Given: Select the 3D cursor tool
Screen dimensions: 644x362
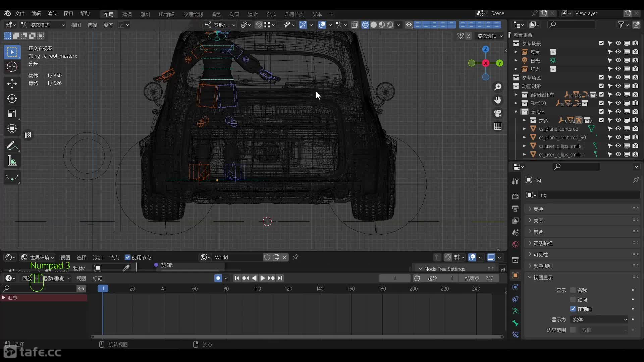Looking at the screenshot, I should [12, 67].
